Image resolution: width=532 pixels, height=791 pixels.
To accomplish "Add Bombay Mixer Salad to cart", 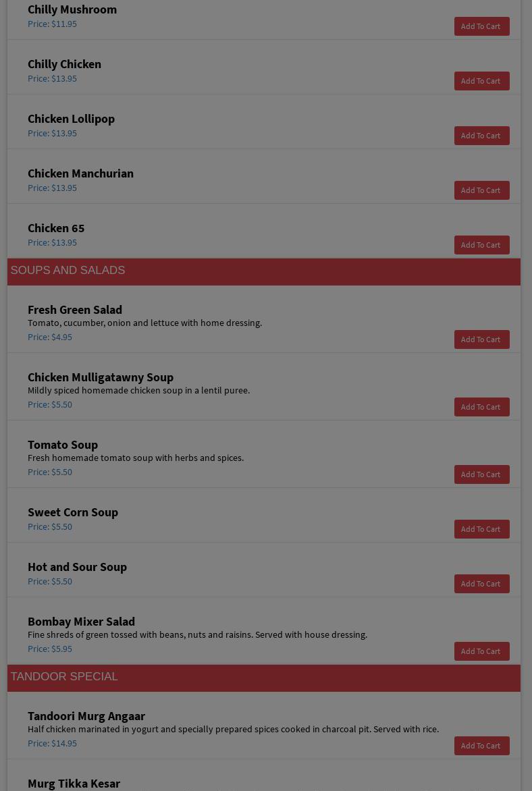I will (x=481, y=651).
